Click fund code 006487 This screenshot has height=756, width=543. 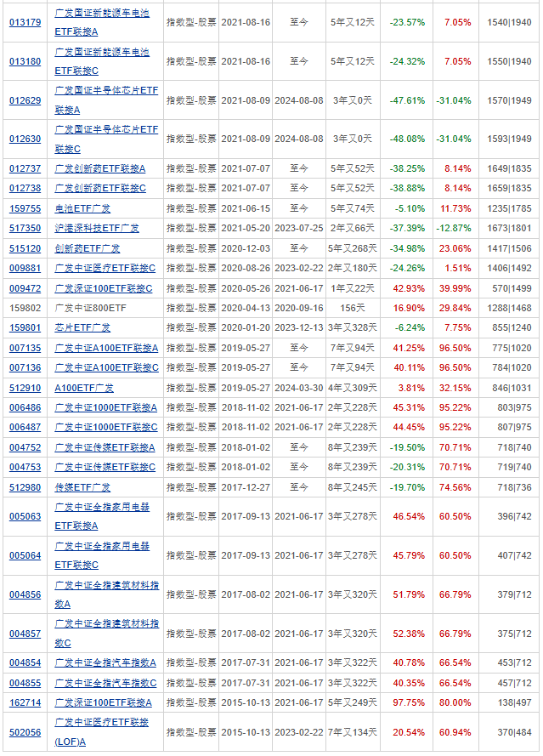pyautogui.click(x=25, y=427)
